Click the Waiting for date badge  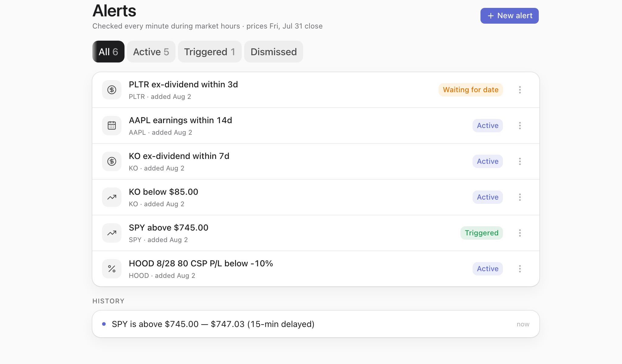(x=471, y=90)
